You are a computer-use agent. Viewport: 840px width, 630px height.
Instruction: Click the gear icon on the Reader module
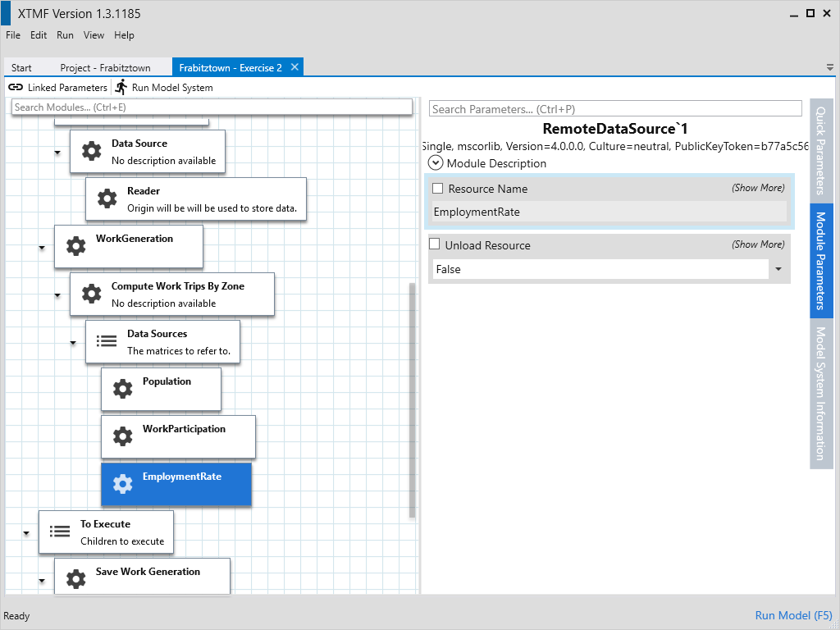tap(107, 199)
